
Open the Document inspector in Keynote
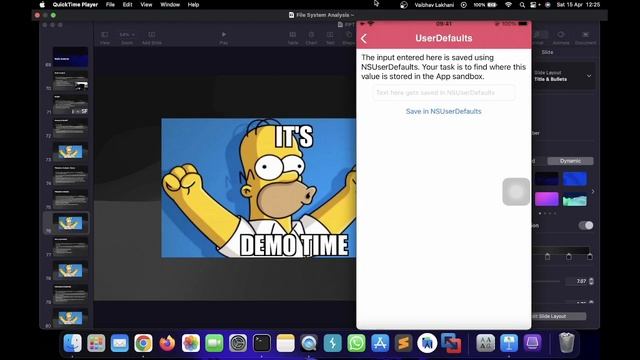click(x=585, y=38)
